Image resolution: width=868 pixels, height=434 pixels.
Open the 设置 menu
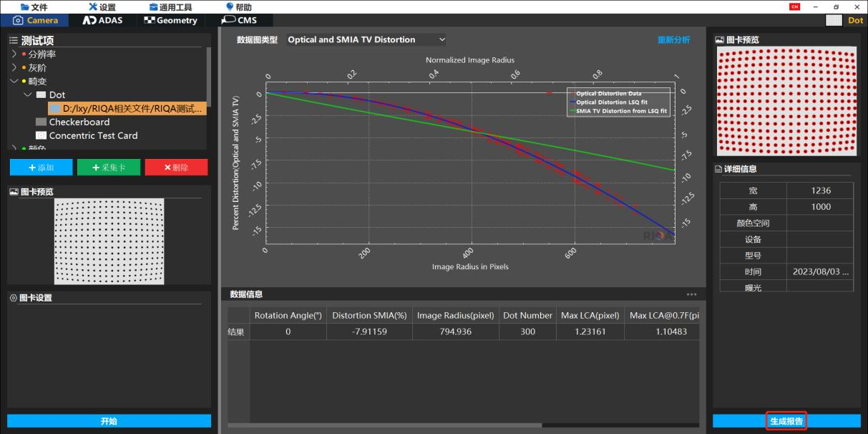click(x=102, y=7)
